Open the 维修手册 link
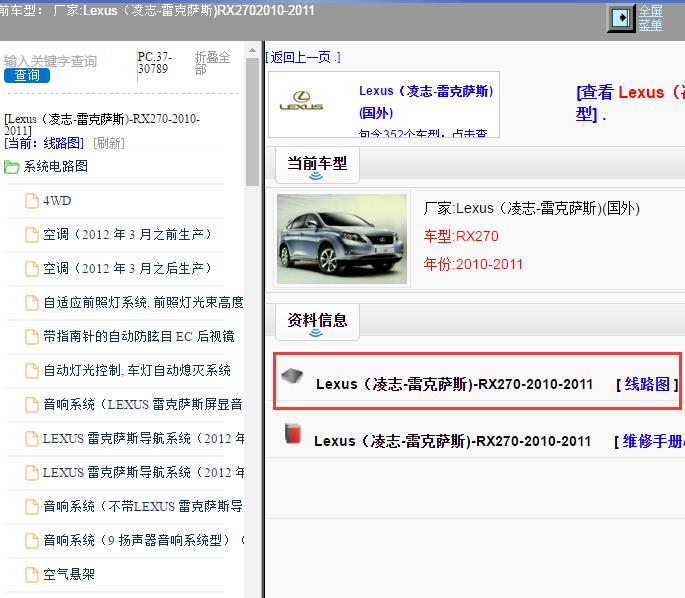The image size is (685, 598). coord(653,441)
